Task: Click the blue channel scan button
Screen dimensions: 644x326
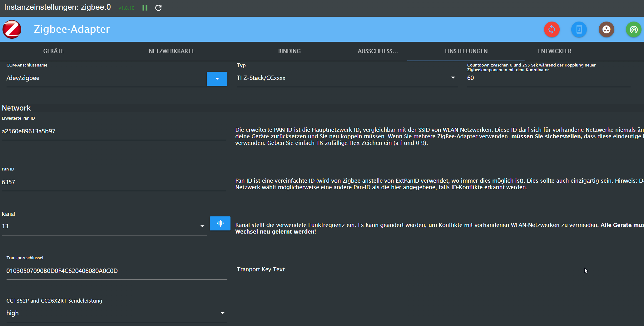Action: tap(220, 223)
